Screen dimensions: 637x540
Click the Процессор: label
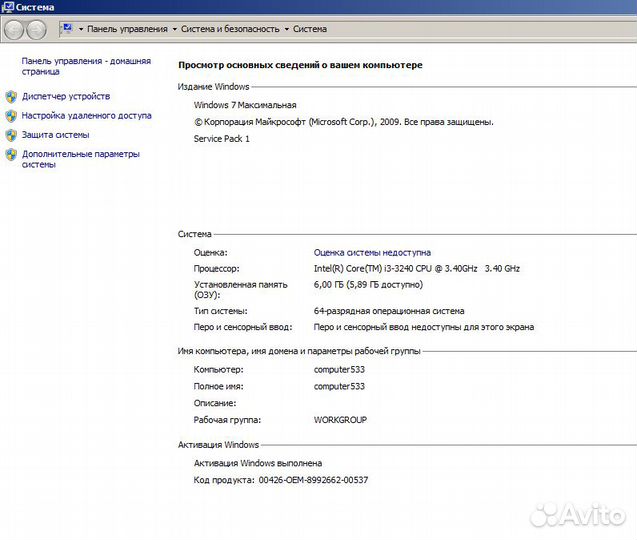pos(216,269)
